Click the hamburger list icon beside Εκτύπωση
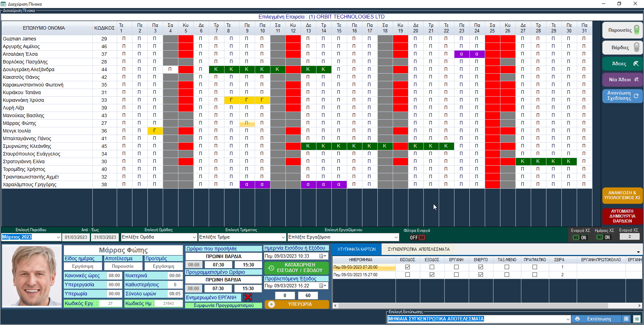Image resolution: width=644 pixels, height=325 pixels. 637,319
